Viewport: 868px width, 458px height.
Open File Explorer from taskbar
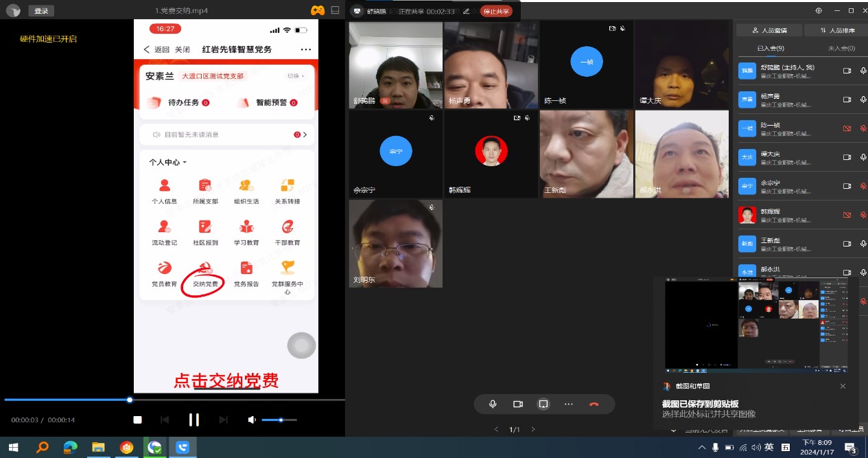(x=98, y=447)
